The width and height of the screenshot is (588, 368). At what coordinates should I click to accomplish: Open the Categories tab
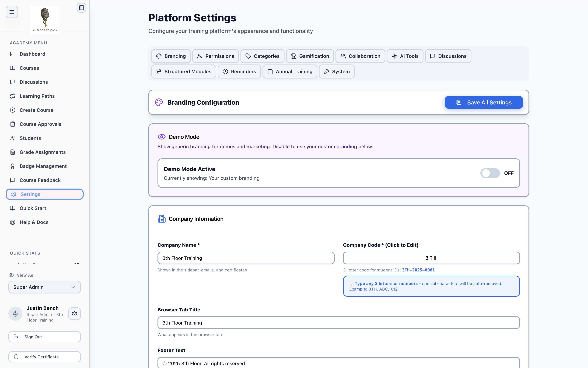pyautogui.click(x=262, y=56)
